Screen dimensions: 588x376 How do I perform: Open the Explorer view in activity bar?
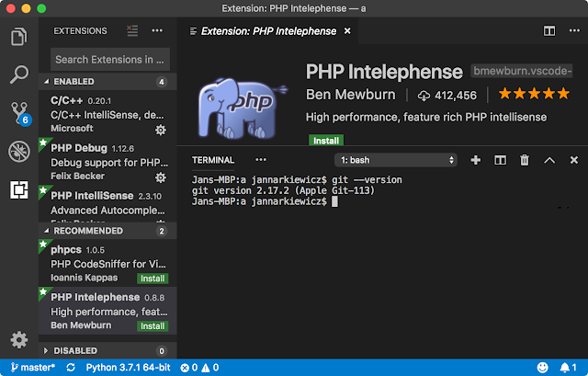(18, 37)
